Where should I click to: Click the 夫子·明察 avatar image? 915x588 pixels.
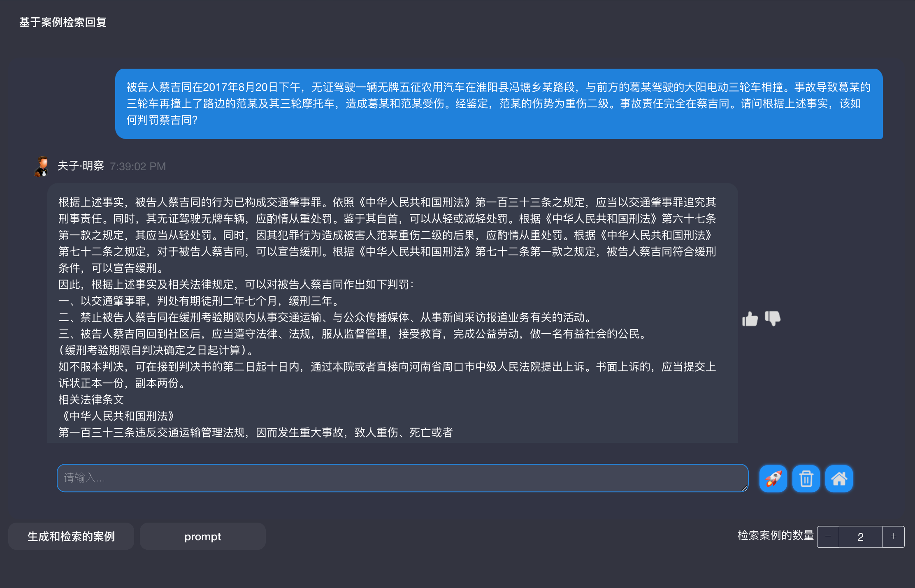(42, 167)
